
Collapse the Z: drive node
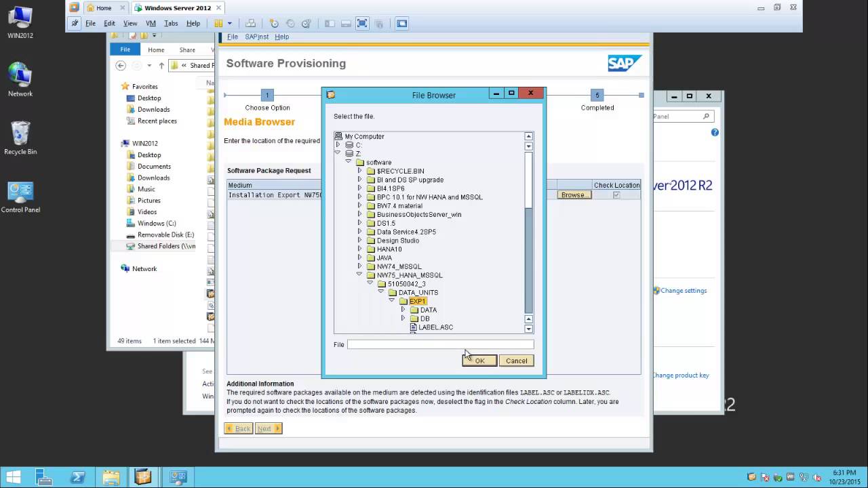click(338, 153)
